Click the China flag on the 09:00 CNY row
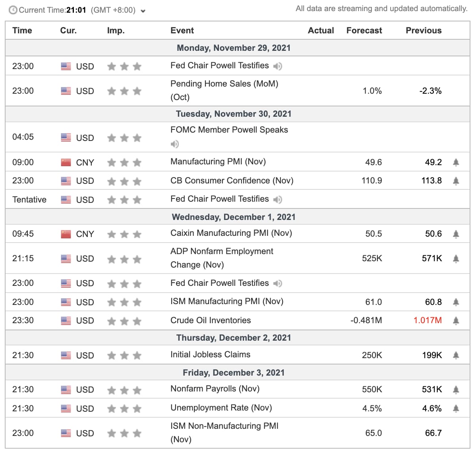The width and height of the screenshot is (476, 455). click(x=66, y=162)
